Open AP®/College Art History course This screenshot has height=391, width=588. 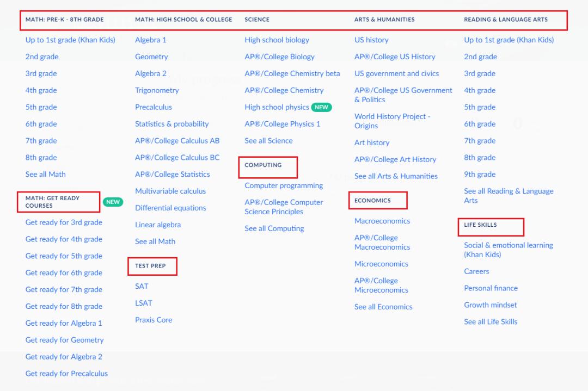(x=395, y=159)
